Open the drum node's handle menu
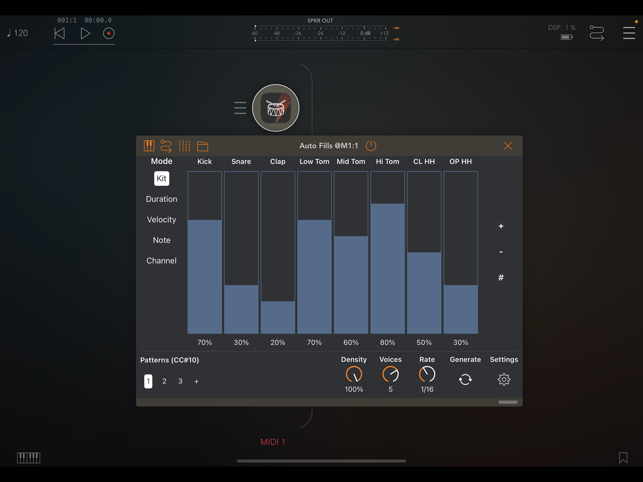Image resolution: width=643 pixels, height=482 pixels. [240, 108]
